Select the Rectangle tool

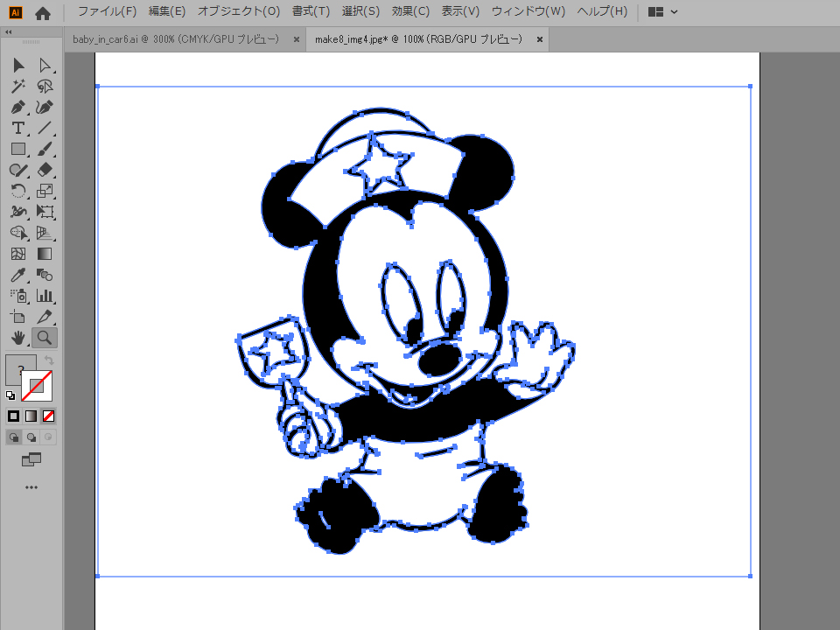[x=18, y=149]
